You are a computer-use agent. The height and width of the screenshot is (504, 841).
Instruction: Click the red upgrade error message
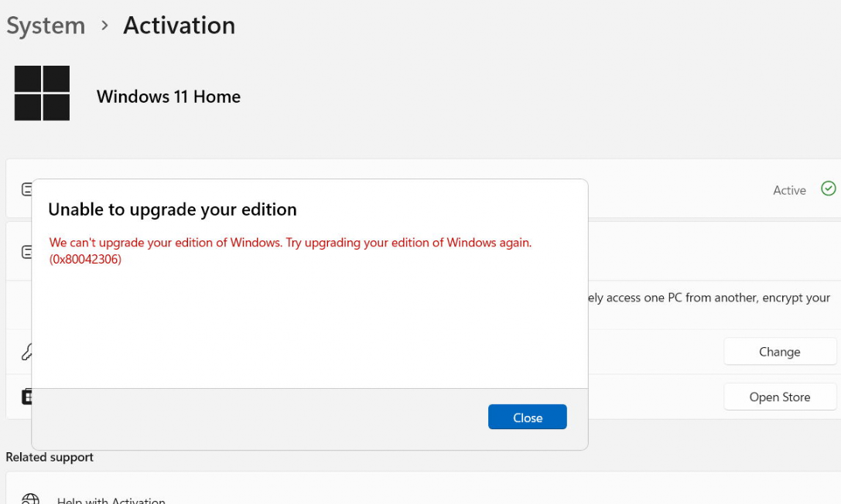tap(290, 250)
